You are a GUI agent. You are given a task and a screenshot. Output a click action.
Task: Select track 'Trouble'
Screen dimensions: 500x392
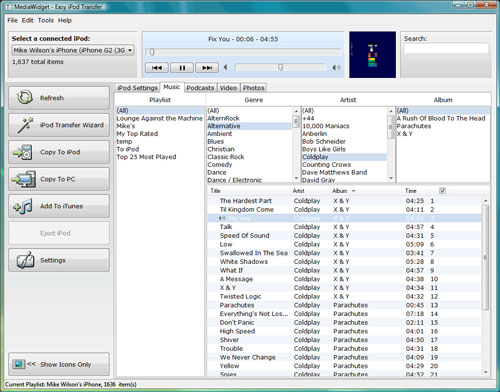[345, 348]
